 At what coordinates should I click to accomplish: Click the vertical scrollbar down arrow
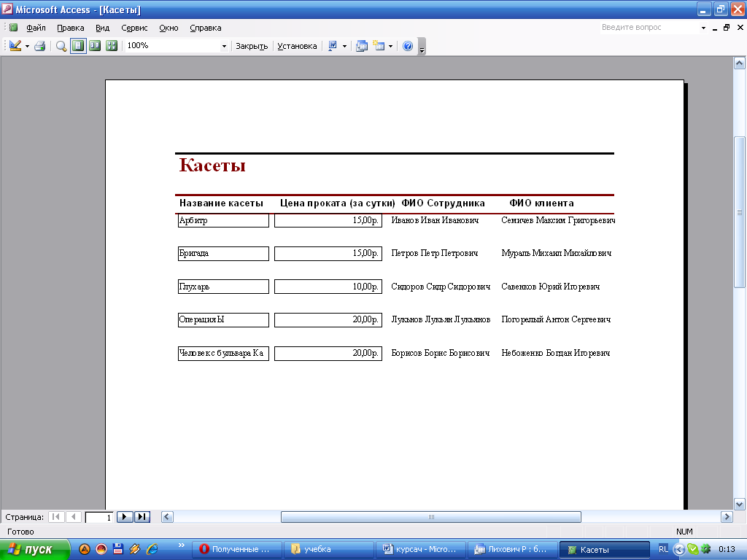click(740, 504)
